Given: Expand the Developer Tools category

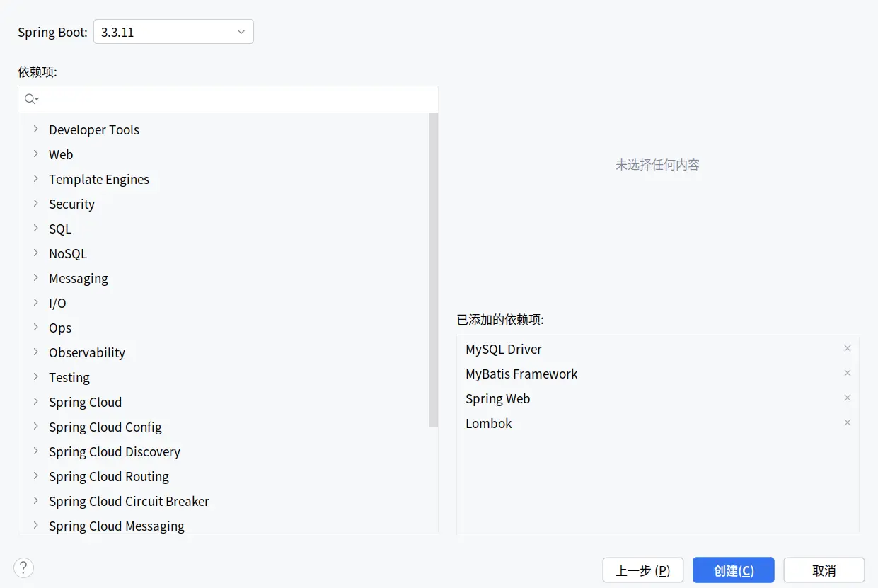Looking at the screenshot, I should click(x=35, y=129).
